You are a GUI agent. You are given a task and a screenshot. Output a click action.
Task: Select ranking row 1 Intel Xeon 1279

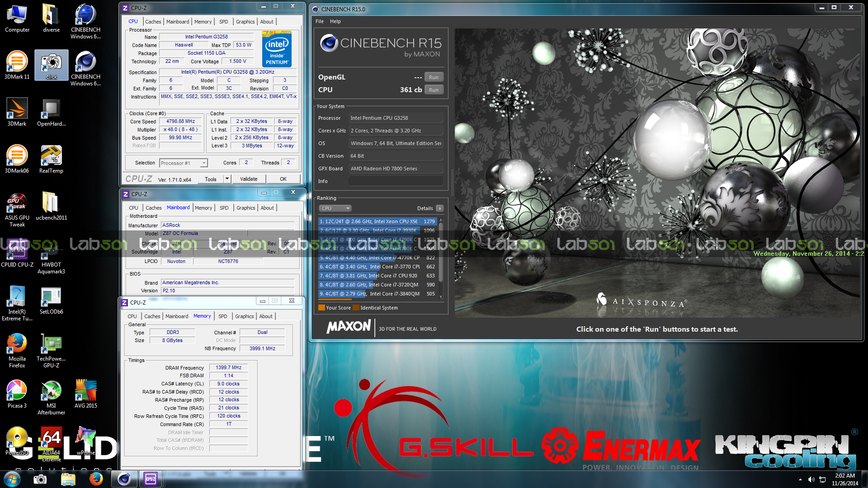coord(377,221)
